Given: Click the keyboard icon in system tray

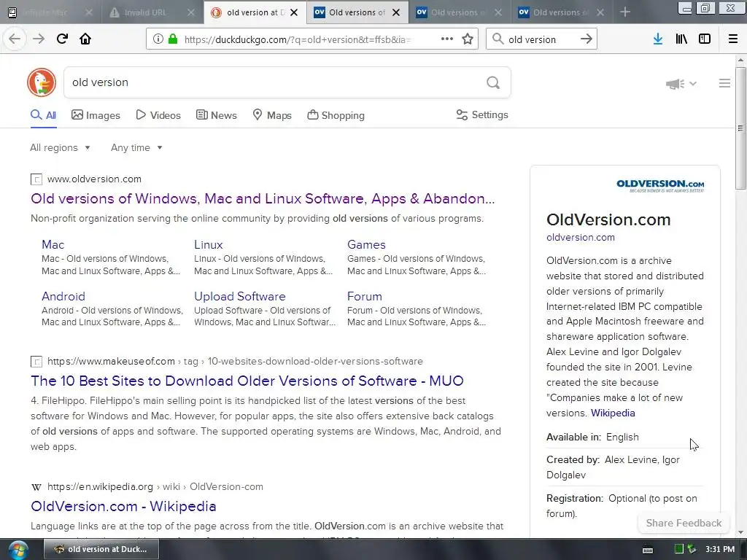Looking at the screenshot, I should point(648,550).
